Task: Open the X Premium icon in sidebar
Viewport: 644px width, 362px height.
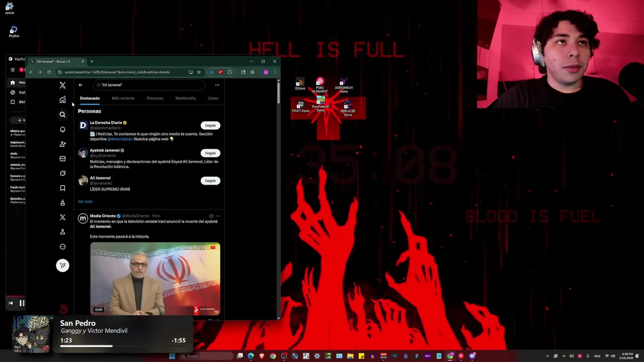Action: [x=62, y=217]
